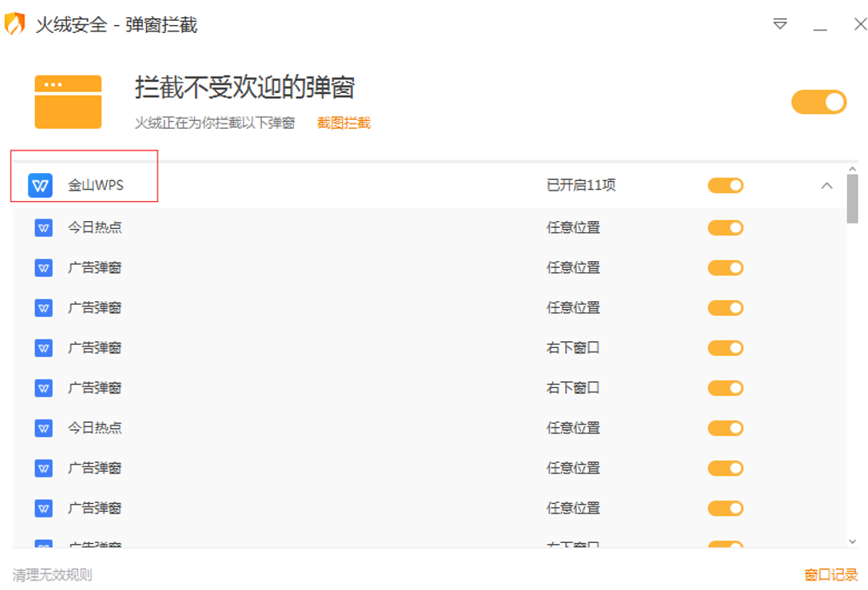
Task: Disable the last fully visible 广告弹窗 switch
Action: coord(725,508)
